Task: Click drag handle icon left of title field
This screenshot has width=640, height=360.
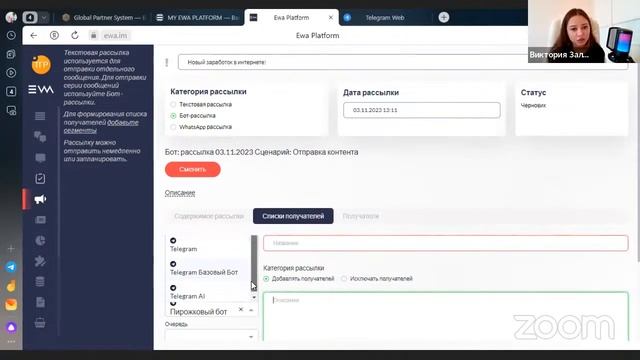Action: [167, 62]
